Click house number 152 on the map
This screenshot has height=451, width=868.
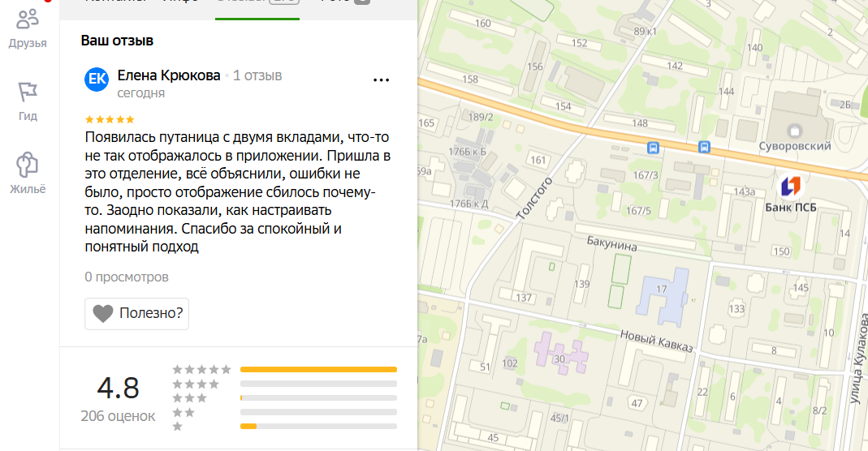pos(579,42)
